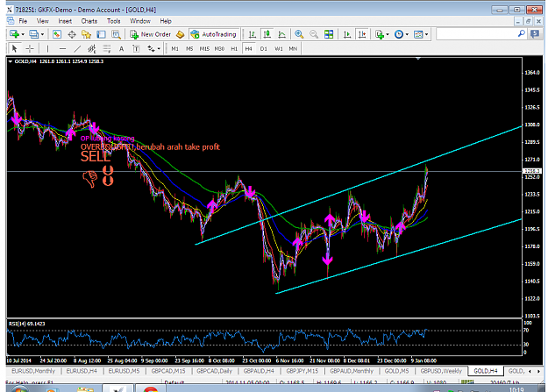Open the Profiles icon in the toolbar
Screen dimensions: 548x392
(33, 34)
